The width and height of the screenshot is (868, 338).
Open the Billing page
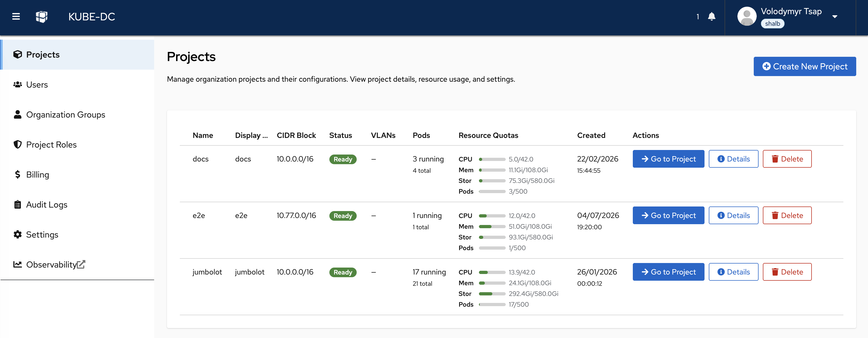click(78, 175)
